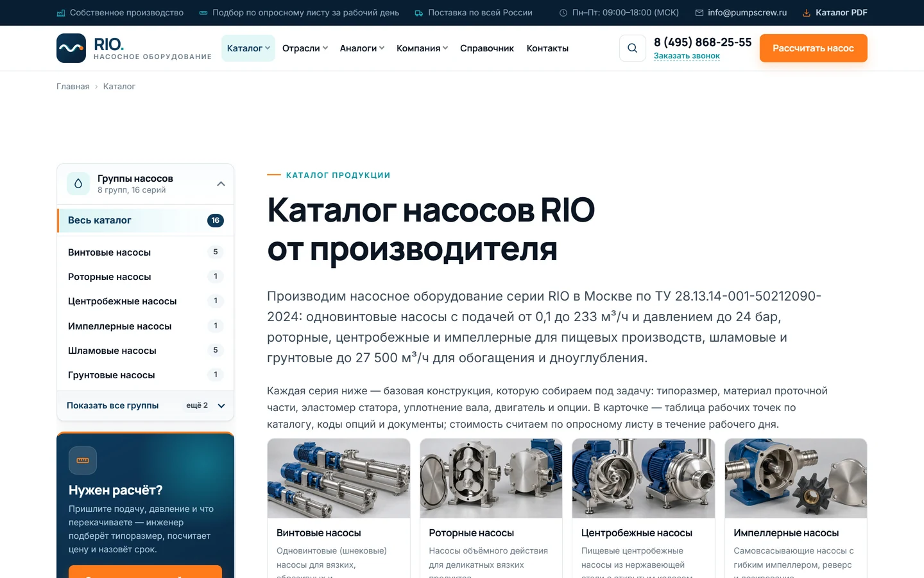Open the Винтовые насосы card image
924x578 pixels.
339,478
